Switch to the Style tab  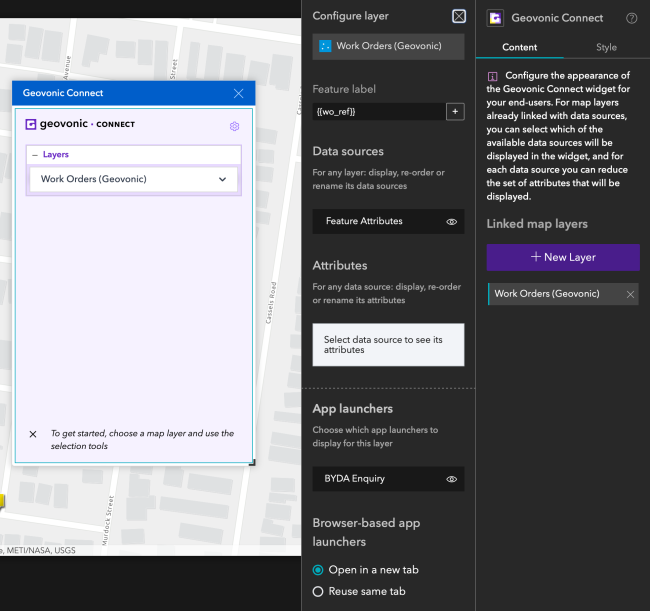(x=606, y=47)
